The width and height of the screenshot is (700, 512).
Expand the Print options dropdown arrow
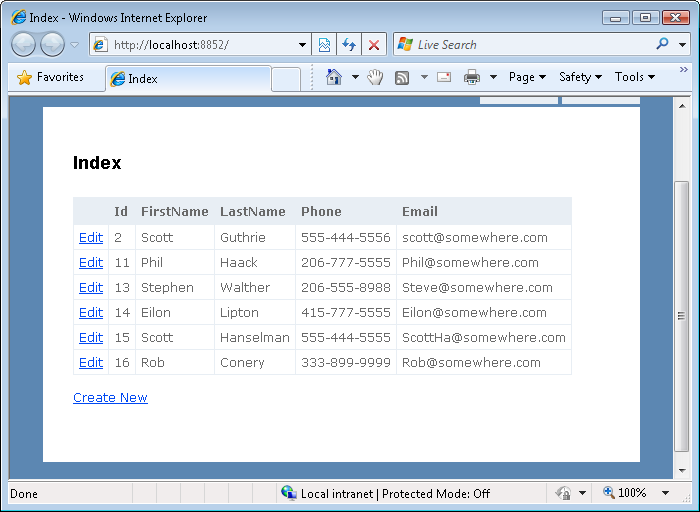click(493, 77)
